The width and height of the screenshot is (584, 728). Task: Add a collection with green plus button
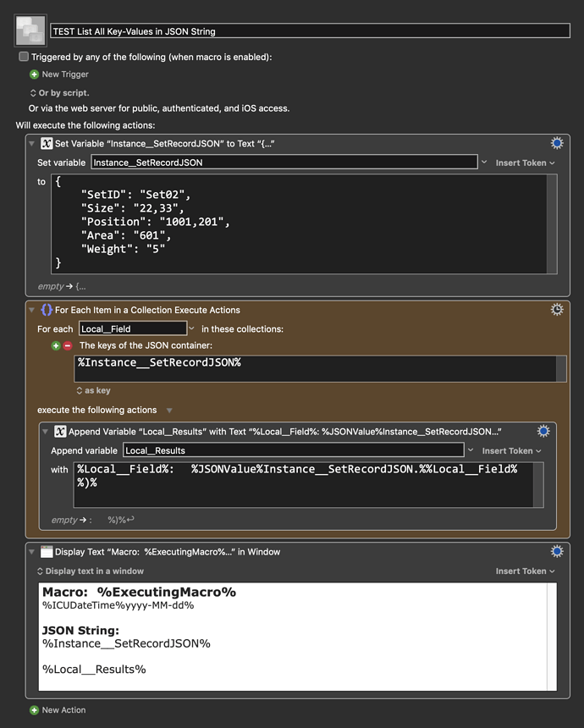pyautogui.click(x=56, y=345)
